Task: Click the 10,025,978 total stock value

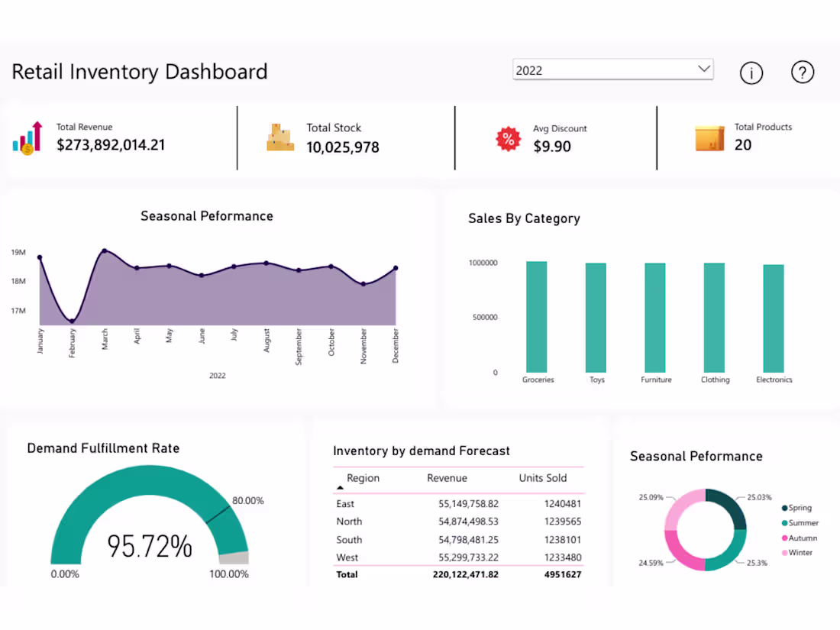Action: [x=343, y=147]
